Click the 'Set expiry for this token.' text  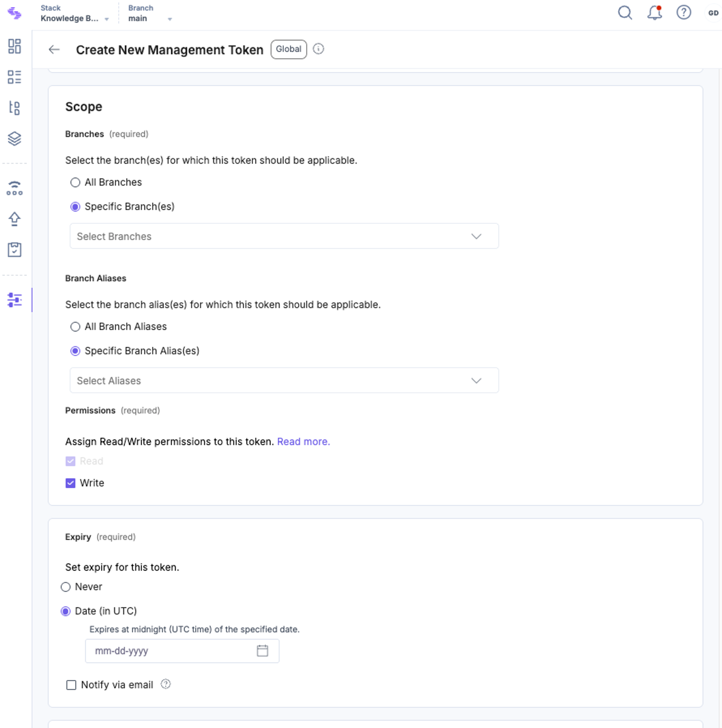122,567
